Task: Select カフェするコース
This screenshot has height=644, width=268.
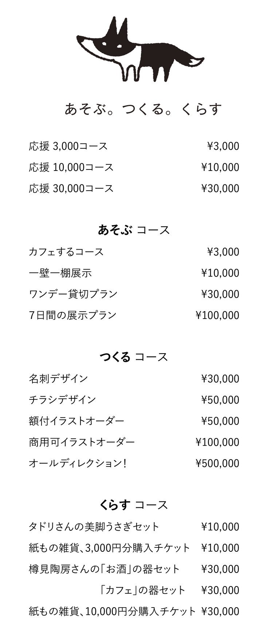Action: click(66, 252)
